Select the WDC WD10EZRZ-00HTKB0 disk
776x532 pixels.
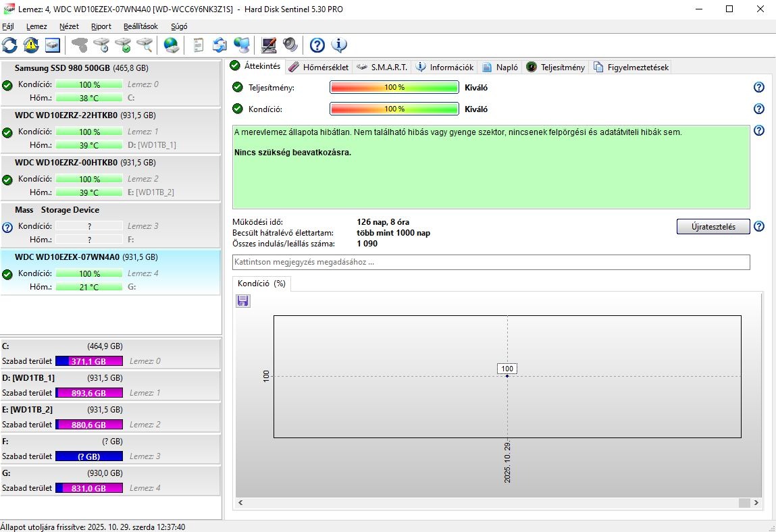click(x=110, y=178)
